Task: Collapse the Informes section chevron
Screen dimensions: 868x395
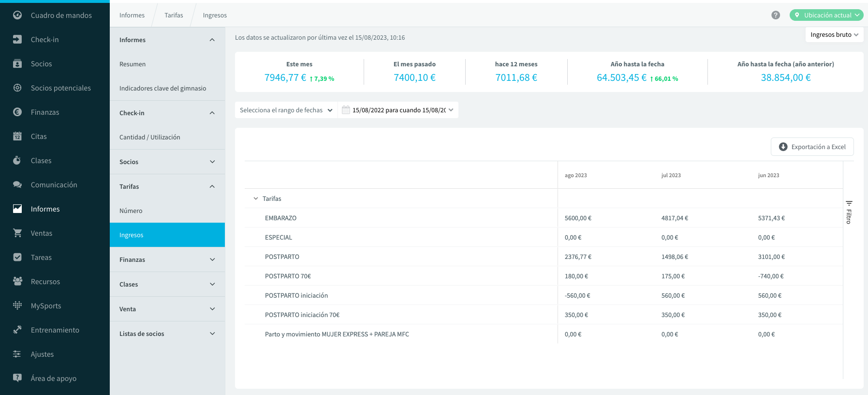Action: 212,40
